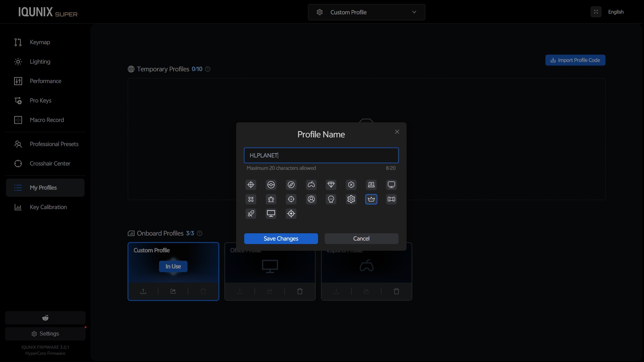The width and height of the screenshot is (644, 362).
Task: Cancel the profile rename dialog
Action: point(362,239)
